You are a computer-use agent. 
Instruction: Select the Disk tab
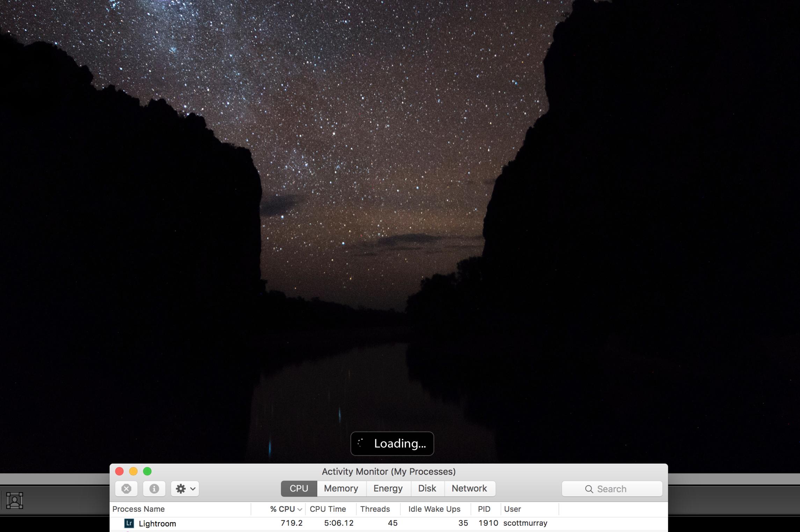pyautogui.click(x=427, y=488)
